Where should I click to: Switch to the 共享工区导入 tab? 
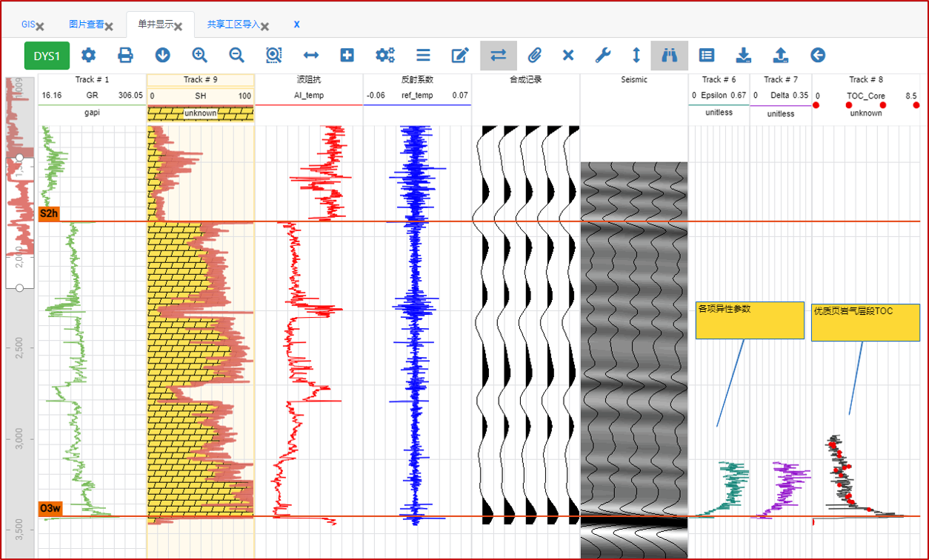pyautogui.click(x=233, y=24)
